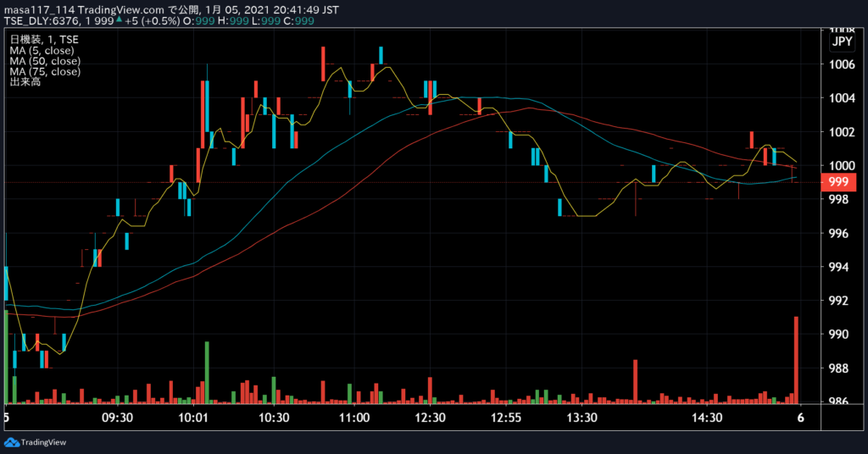Click the 12:30 time axis label
Screen dimensions: 868x454
pyautogui.click(x=430, y=418)
